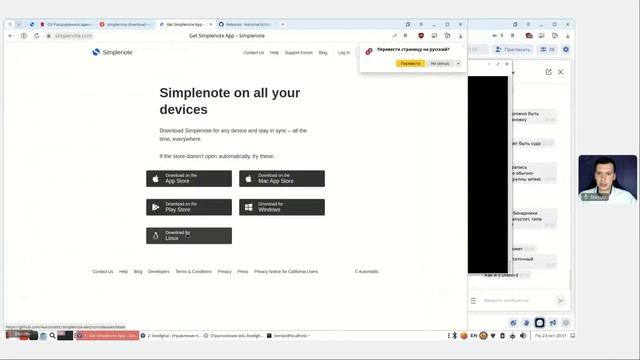This screenshot has width=640, height=360.
Task: Open the red shield extension icon
Action: 421,36
